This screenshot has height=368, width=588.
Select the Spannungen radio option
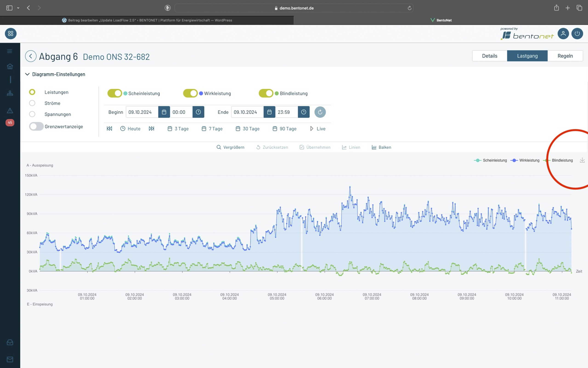coord(32,114)
